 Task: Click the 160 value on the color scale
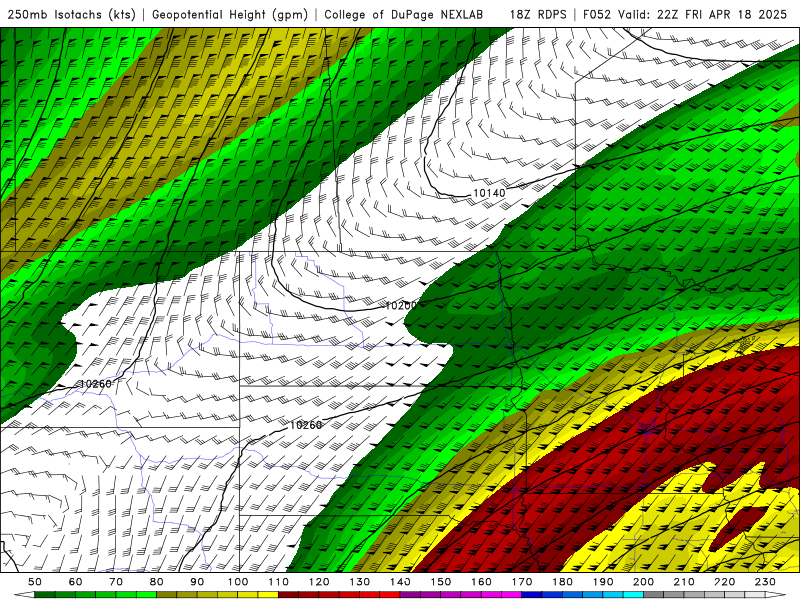tap(481, 582)
